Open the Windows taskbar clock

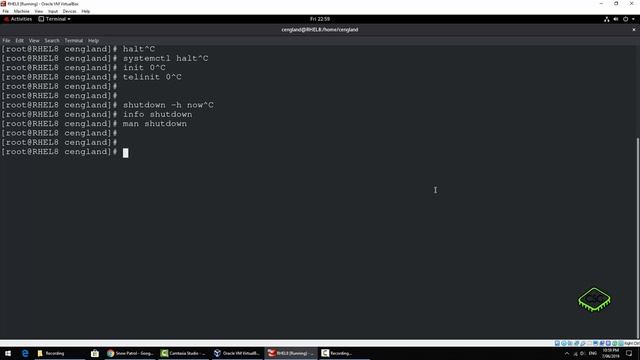[x=611, y=353]
